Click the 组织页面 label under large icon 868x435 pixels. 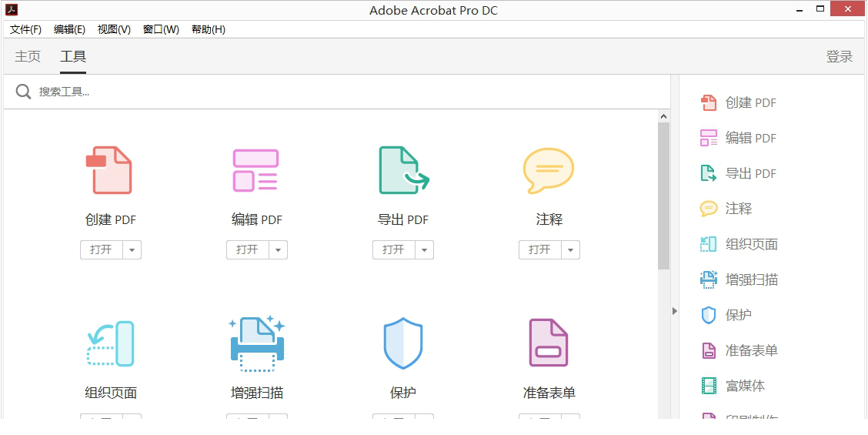[x=111, y=393]
